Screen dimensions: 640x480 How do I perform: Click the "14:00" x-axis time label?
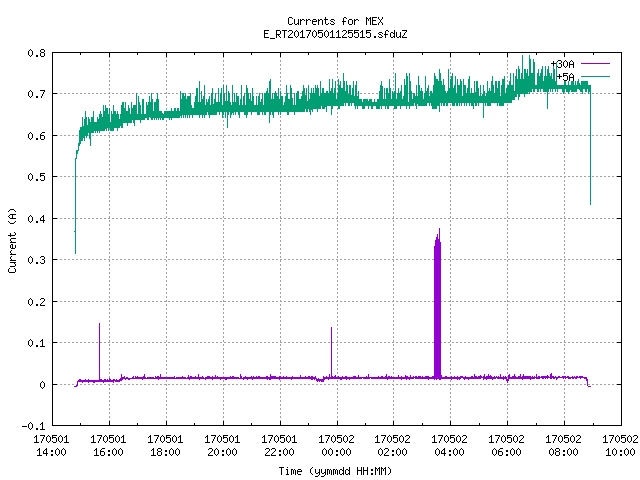(51, 452)
